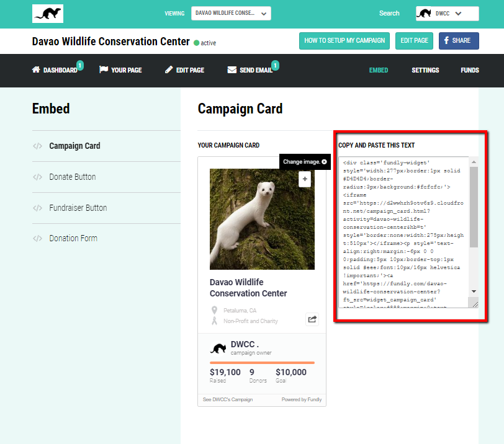
Task: Click the orange fundraising progress bar
Action: pyautogui.click(x=262, y=363)
